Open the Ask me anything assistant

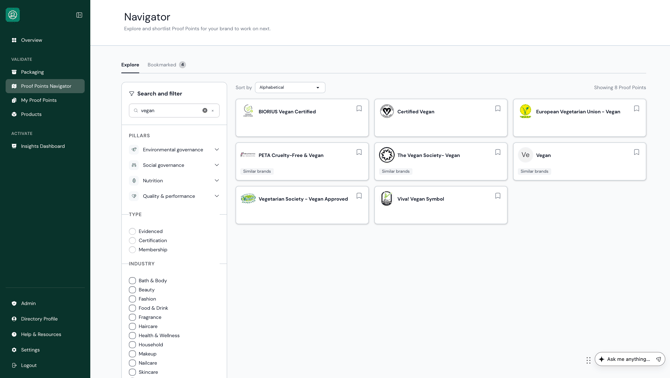pos(630,359)
